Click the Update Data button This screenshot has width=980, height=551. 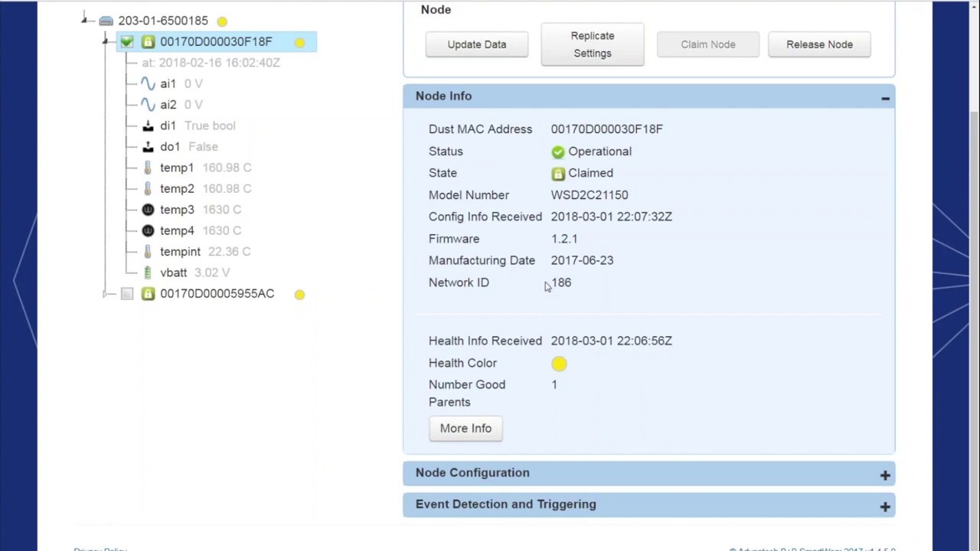(x=477, y=44)
